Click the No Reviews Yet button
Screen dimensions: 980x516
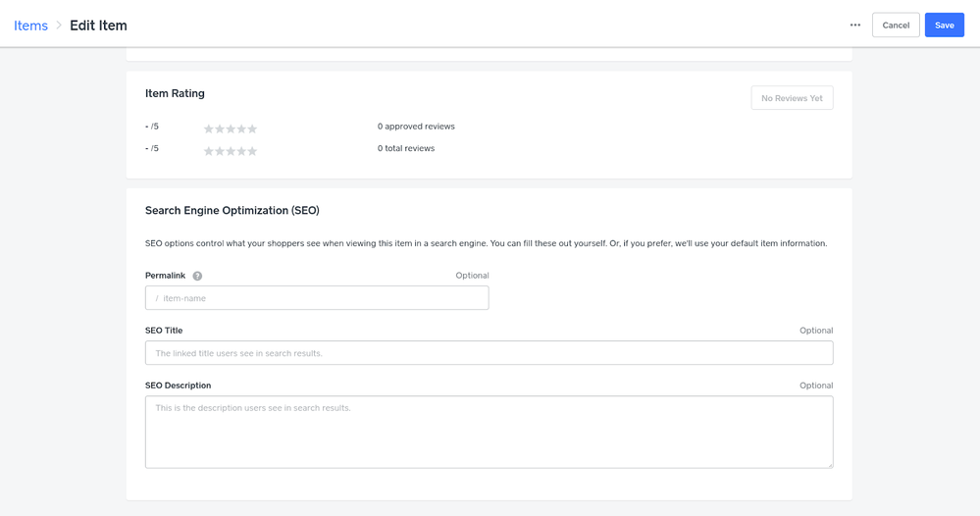click(792, 98)
